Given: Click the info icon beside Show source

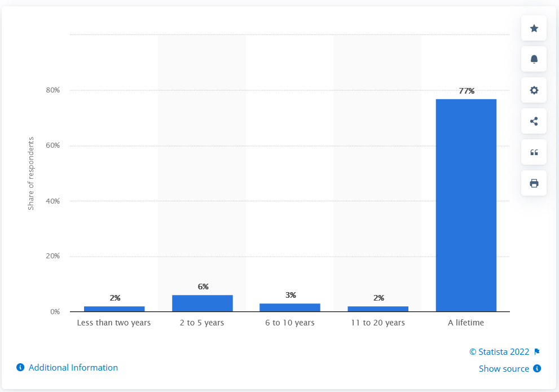Looking at the screenshot, I should (537, 368).
